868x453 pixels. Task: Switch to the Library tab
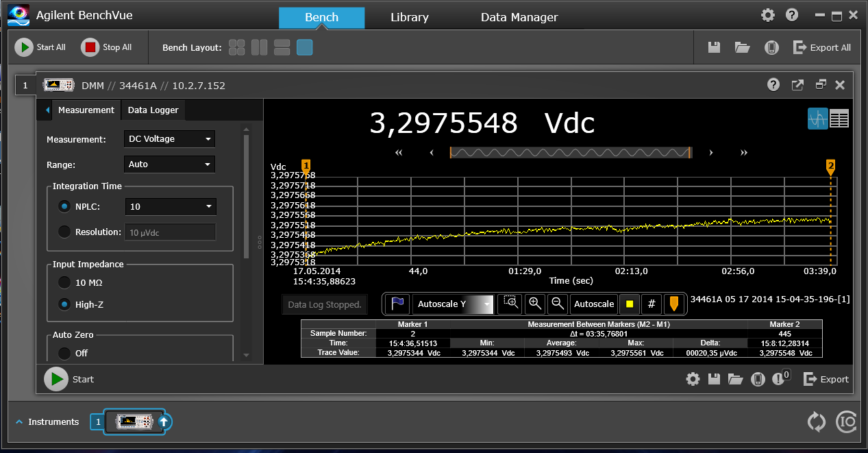pyautogui.click(x=410, y=18)
